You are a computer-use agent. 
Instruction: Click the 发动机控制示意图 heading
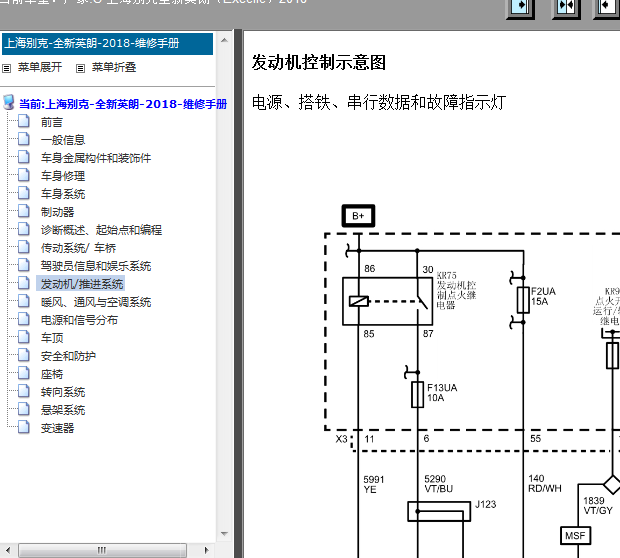319,62
